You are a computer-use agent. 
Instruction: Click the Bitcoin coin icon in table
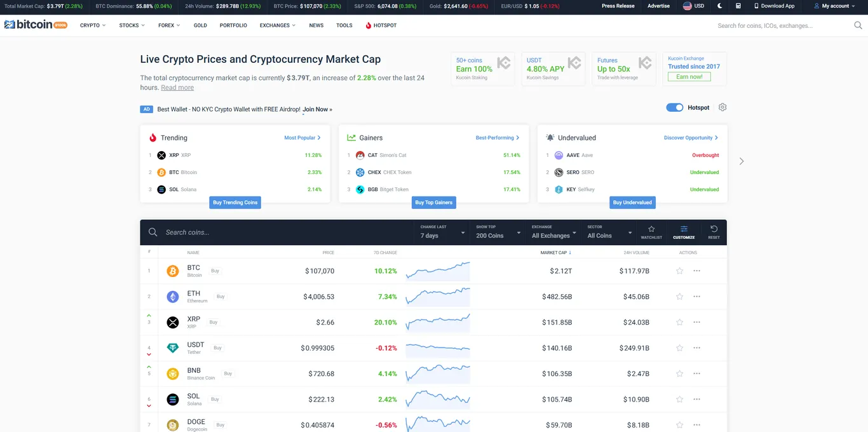tap(173, 271)
